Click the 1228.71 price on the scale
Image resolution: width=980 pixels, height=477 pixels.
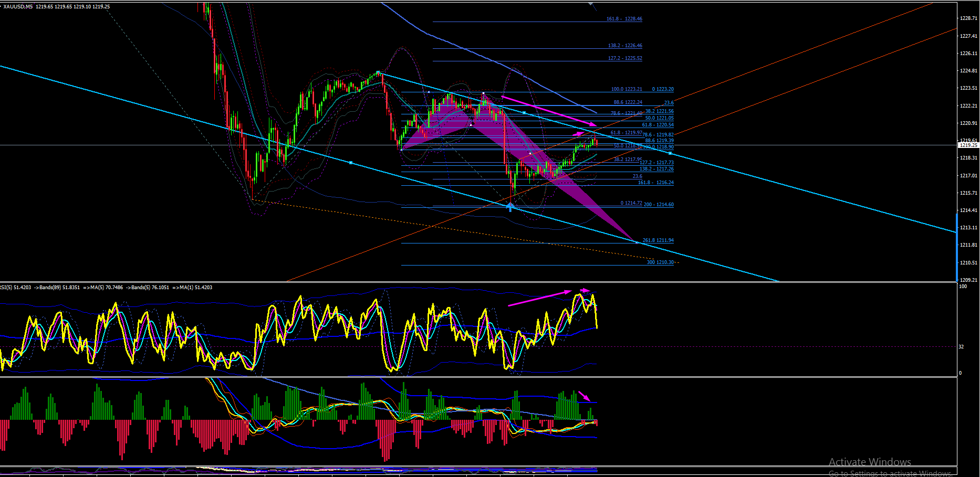point(969,18)
